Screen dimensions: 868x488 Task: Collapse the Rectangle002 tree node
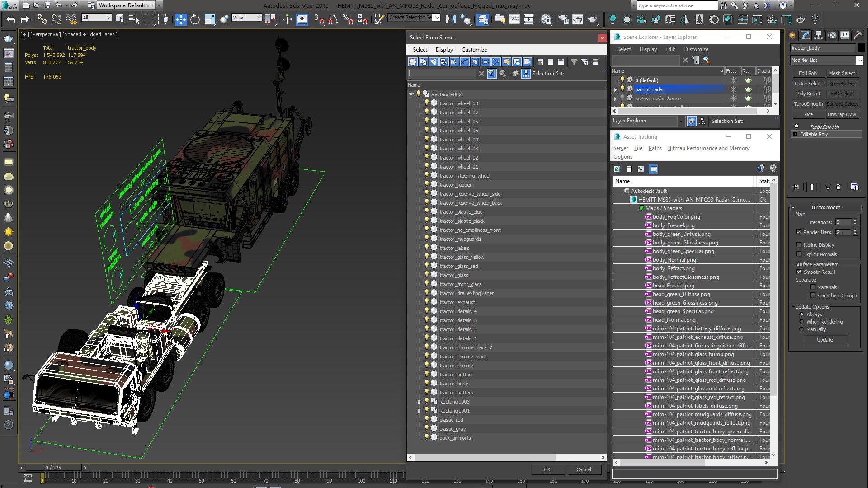coord(411,94)
